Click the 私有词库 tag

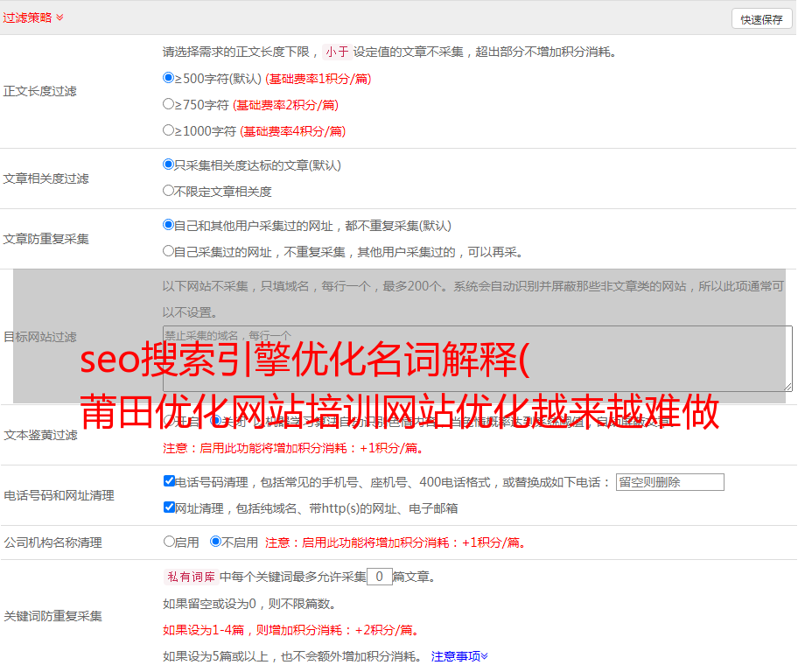pyautogui.click(x=192, y=577)
